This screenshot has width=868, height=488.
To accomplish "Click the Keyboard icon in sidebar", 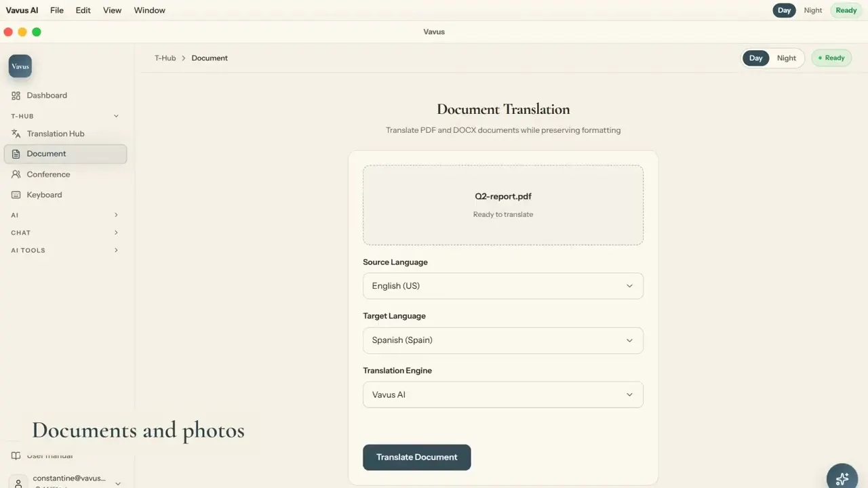I will coord(16,195).
